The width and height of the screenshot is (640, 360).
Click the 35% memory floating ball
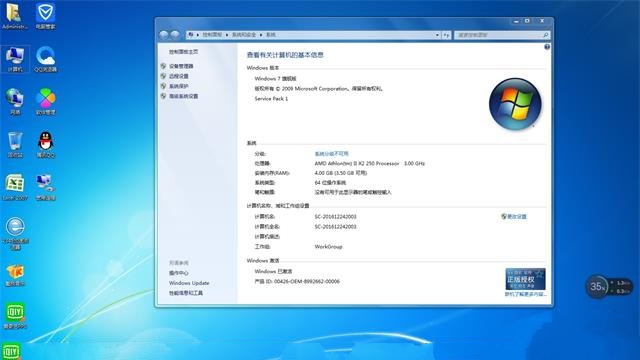[x=597, y=287]
